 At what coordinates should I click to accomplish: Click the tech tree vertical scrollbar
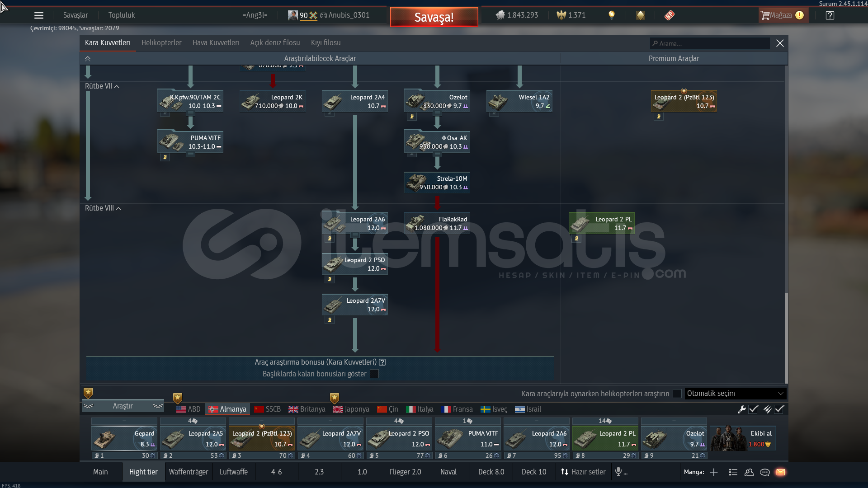[787, 338]
